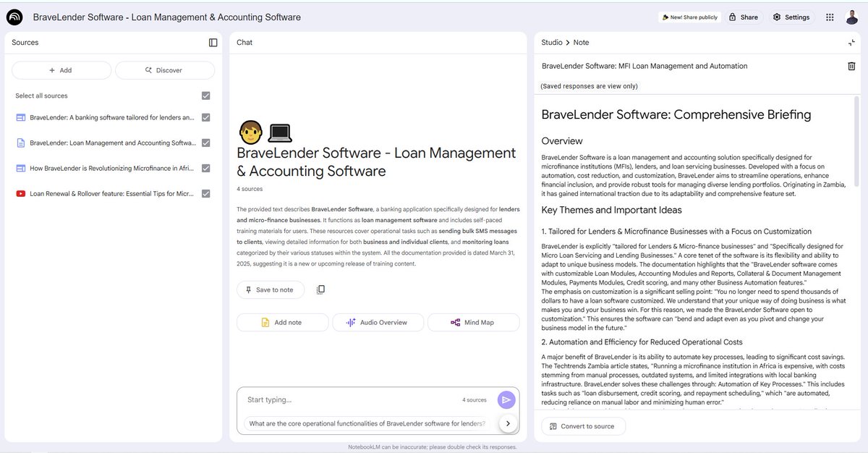Click the gear icon in Settings
Image resolution: width=868 pixels, height=453 pixels.
click(x=777, y=17)
